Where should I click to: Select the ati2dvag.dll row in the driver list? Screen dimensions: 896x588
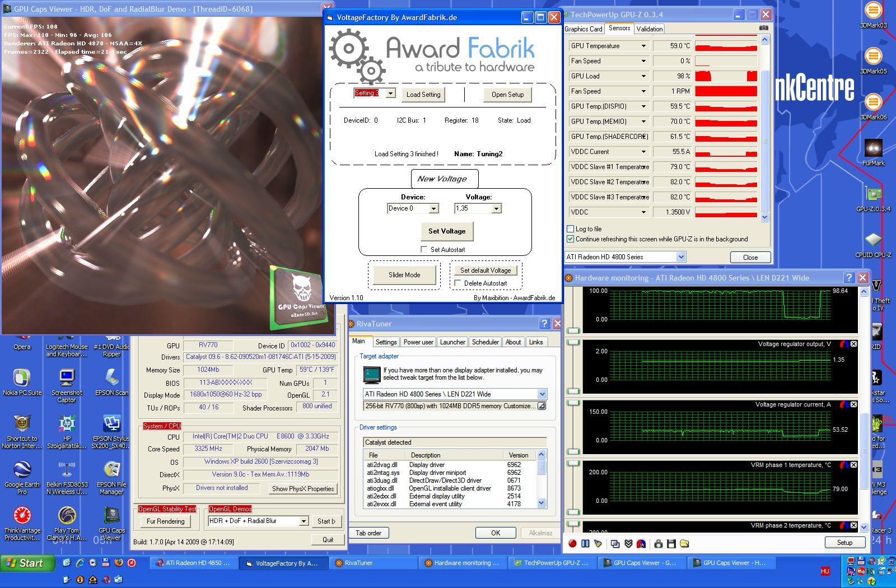(450, 465)
